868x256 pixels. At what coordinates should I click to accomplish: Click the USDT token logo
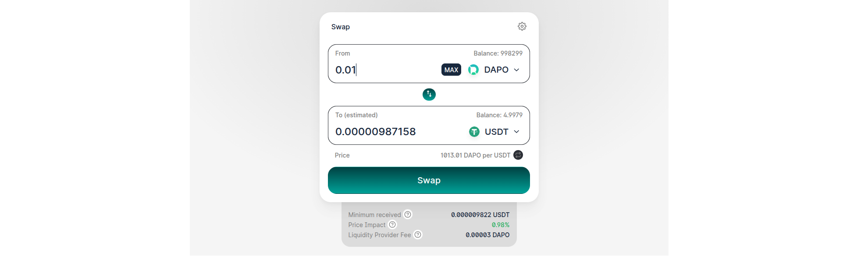[x=474, y=131]
